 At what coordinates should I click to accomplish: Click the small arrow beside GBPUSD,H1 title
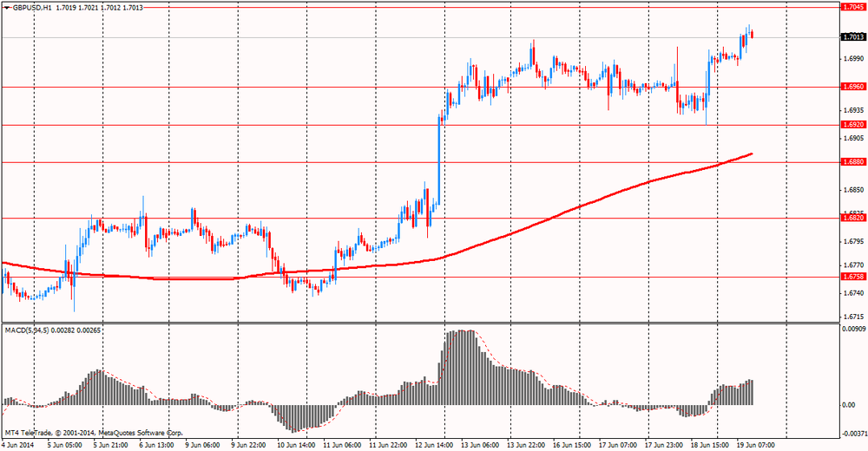(x=6, y=8)
